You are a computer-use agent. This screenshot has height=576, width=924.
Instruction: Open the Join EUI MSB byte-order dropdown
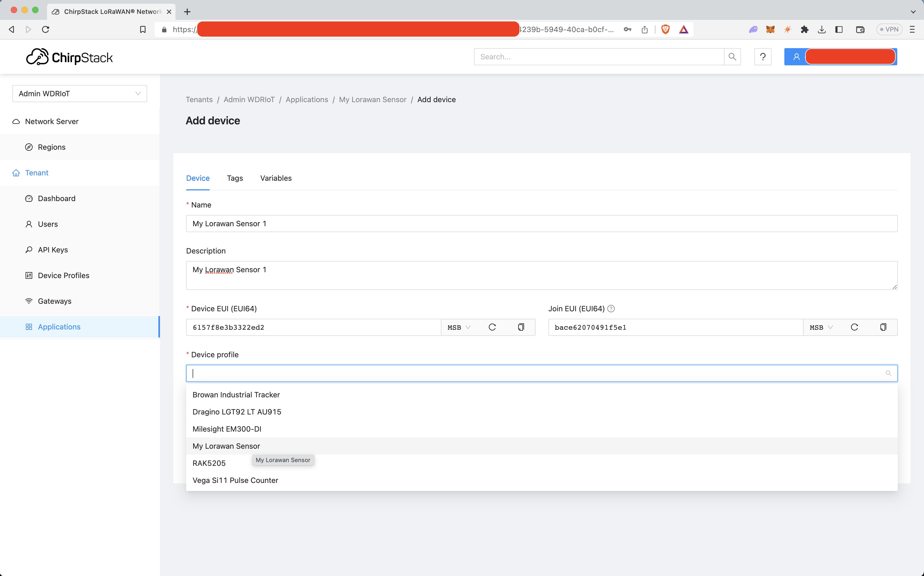[821, 327]
